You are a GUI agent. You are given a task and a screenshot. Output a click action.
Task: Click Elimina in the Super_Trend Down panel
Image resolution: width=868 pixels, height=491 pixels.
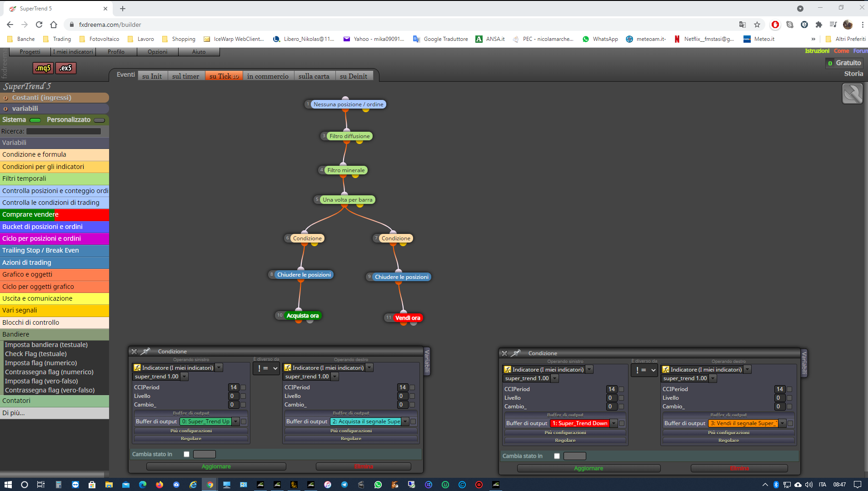pyautogui.click(x=739, y=469)
